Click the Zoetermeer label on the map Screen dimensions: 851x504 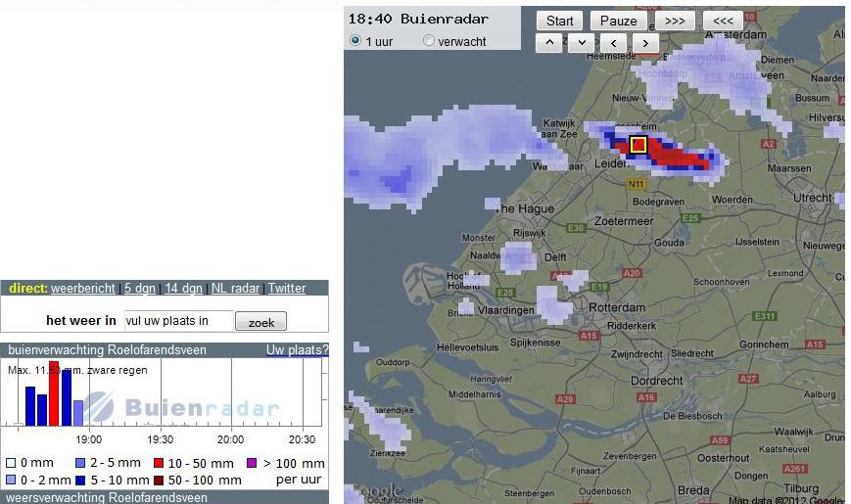pyautogui.click(x=624, y=221)
